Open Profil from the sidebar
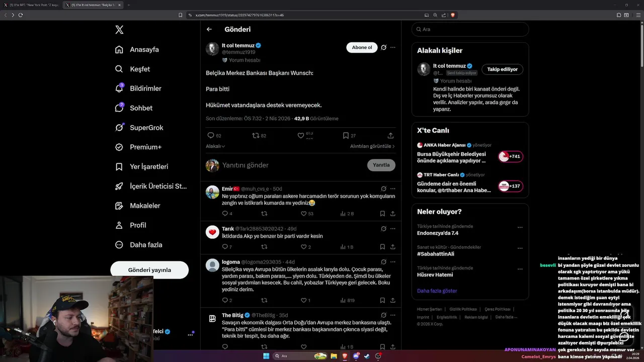Image resolution: width=644 pixels, height=362 pixels. point(130,225)
